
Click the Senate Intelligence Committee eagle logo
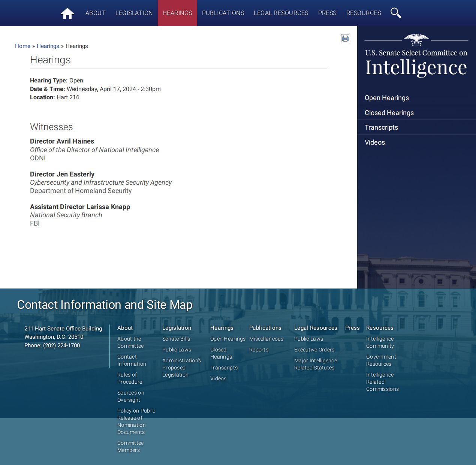tap(416, 40)
